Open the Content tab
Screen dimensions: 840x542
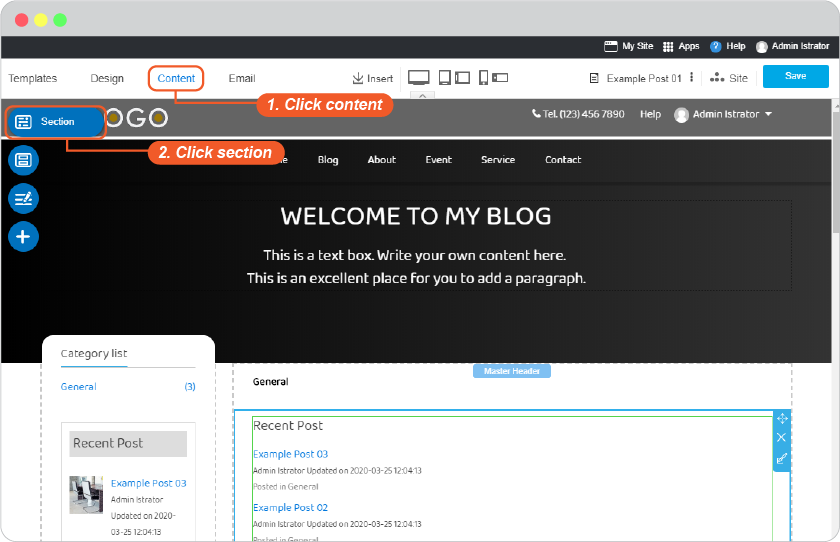(176, 78)
